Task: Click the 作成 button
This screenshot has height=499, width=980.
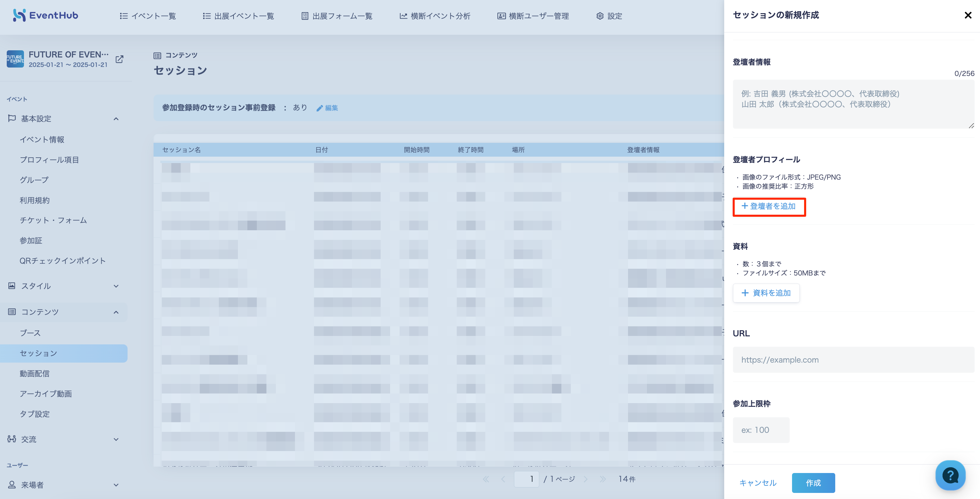Action: (813, 483)
